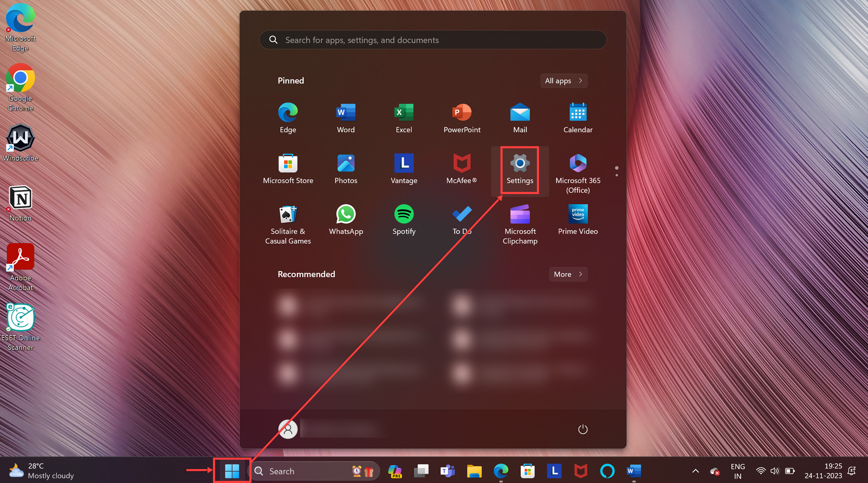Launch WhatsApp from pinned apps

(346, 219)
